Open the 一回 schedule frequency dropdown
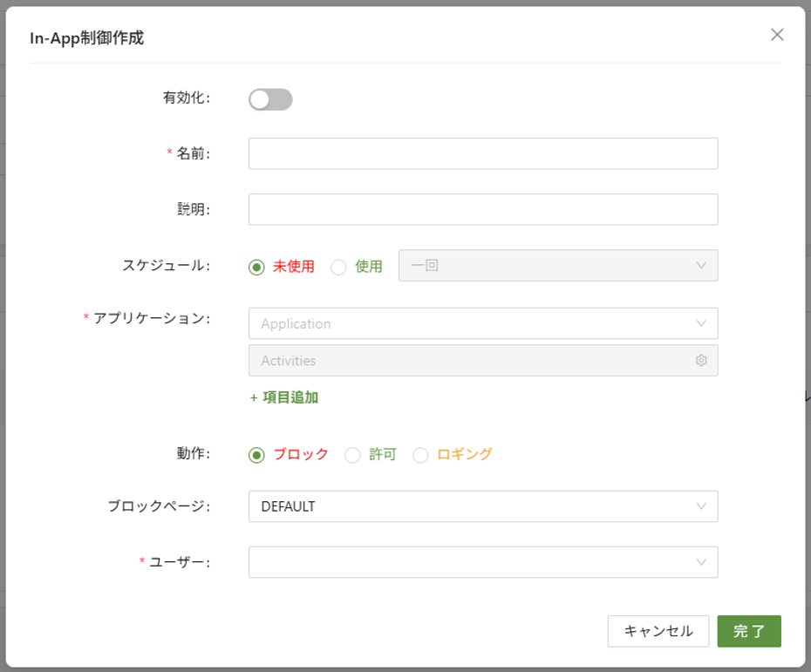 tap(558, 266)
